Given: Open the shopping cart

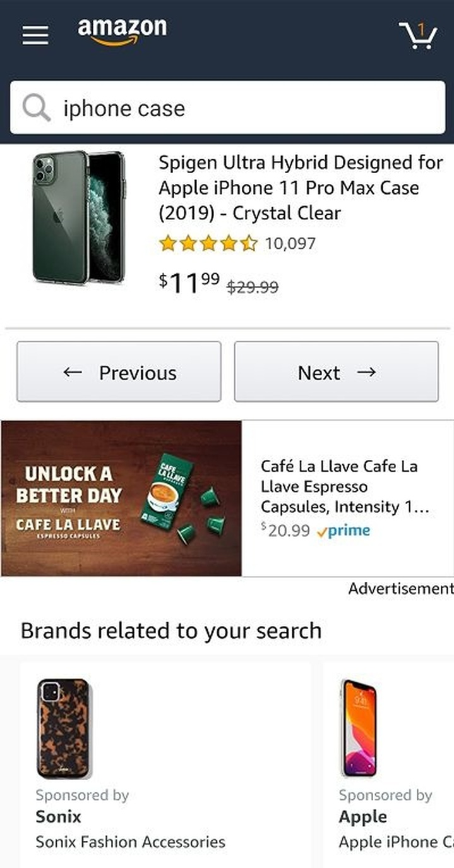Looking at the screenshot, I should pyautogui.click(x=418, y=35).
